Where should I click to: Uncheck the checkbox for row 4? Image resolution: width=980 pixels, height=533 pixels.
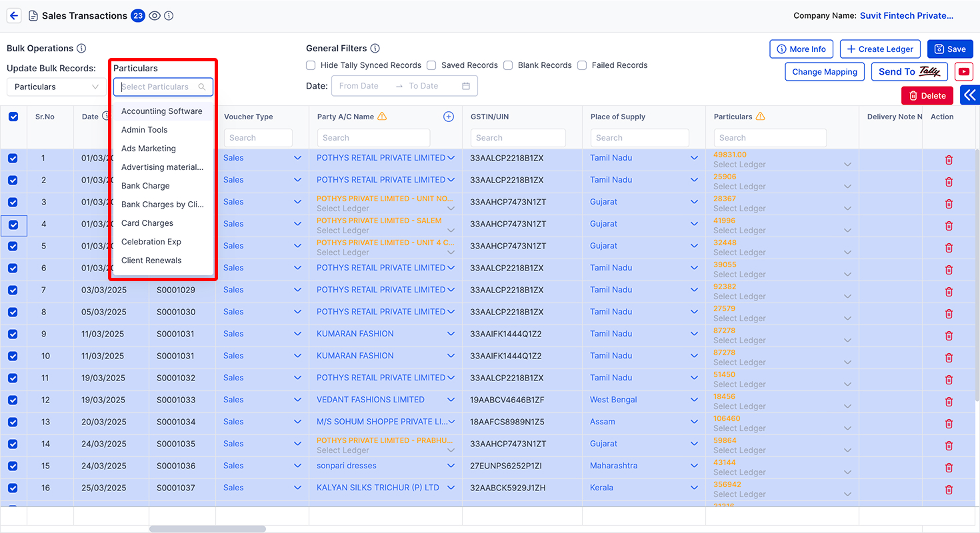coord(13,225)
